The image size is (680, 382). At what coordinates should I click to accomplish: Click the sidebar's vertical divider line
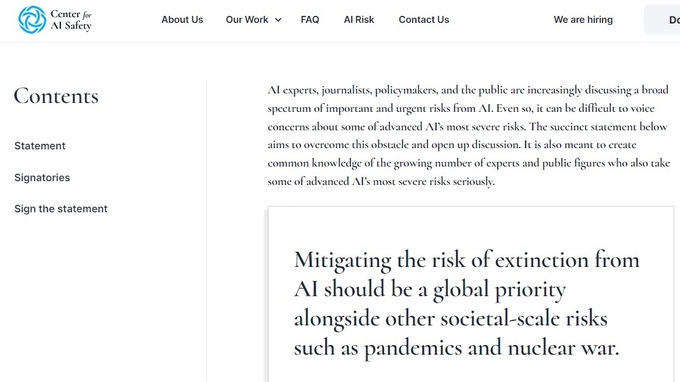[x=206, y=231]
